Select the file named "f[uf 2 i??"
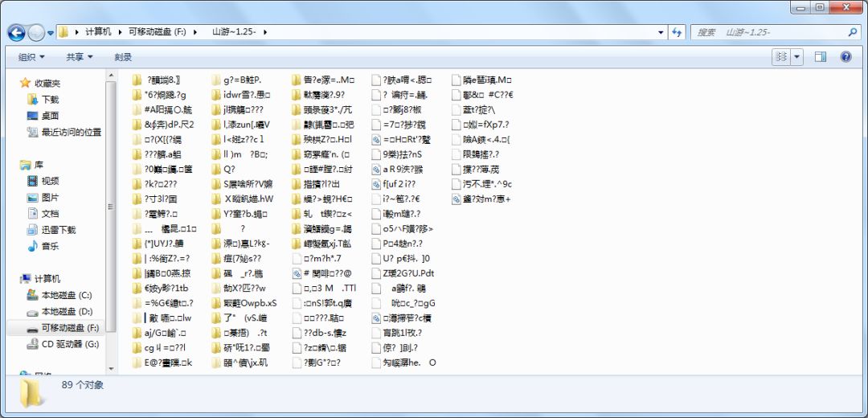This screenshot has height=418, width=868. (392, 184)
